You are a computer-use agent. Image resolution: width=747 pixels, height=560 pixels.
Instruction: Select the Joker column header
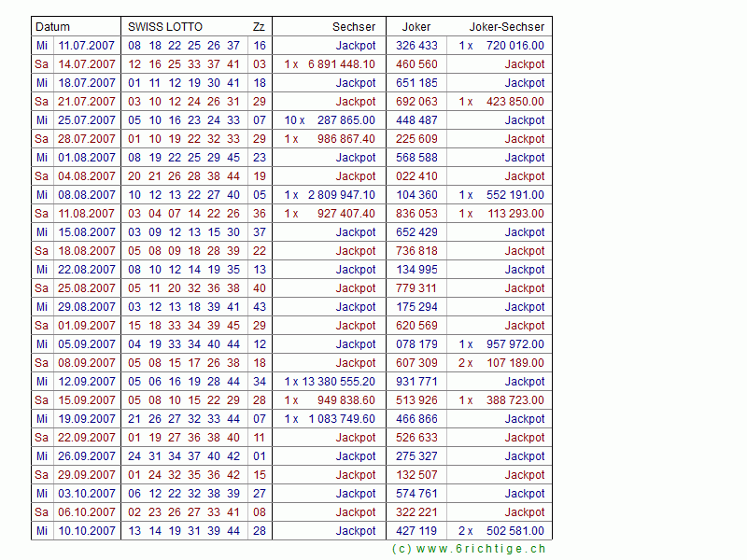[416, 27]
